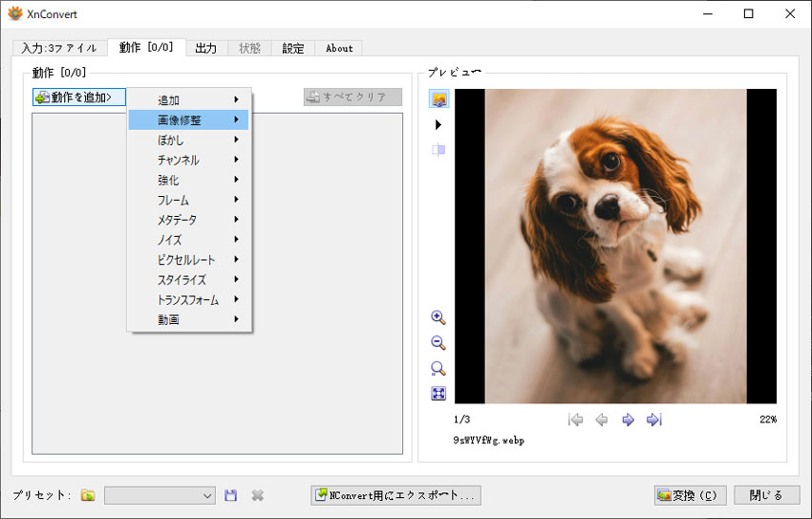This screenshot has height=519, width=812.
Task: Open the チャンネル submenu
Action: [x=188, y=160]
